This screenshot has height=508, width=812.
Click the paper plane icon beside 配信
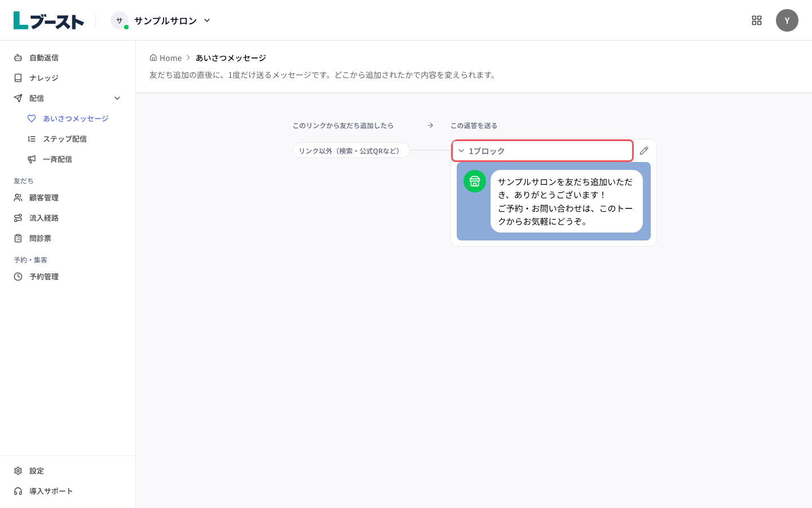click(x=18, y=98)
